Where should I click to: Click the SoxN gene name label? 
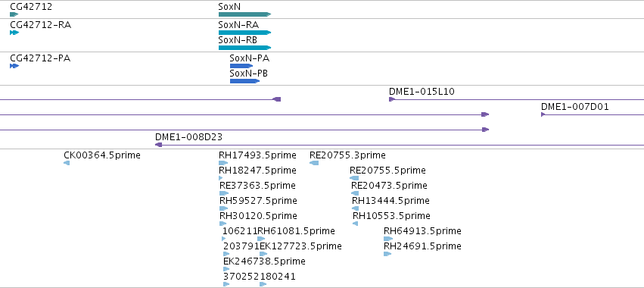click(229, 7)
